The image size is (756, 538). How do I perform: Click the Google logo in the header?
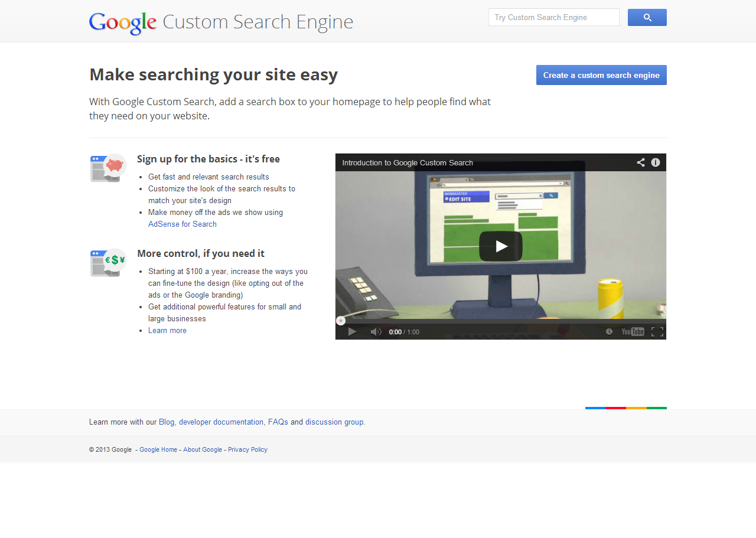pos(123,23)
